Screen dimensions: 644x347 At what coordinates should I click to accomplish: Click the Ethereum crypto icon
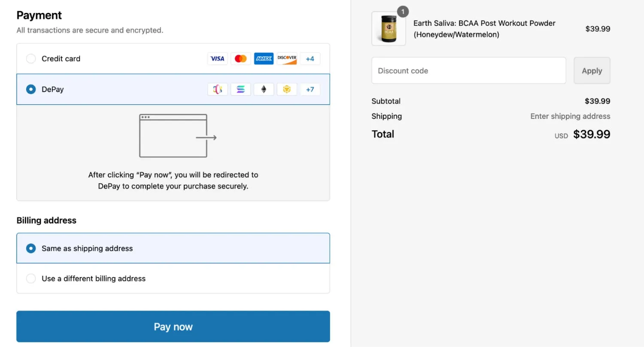click(264, 89)
